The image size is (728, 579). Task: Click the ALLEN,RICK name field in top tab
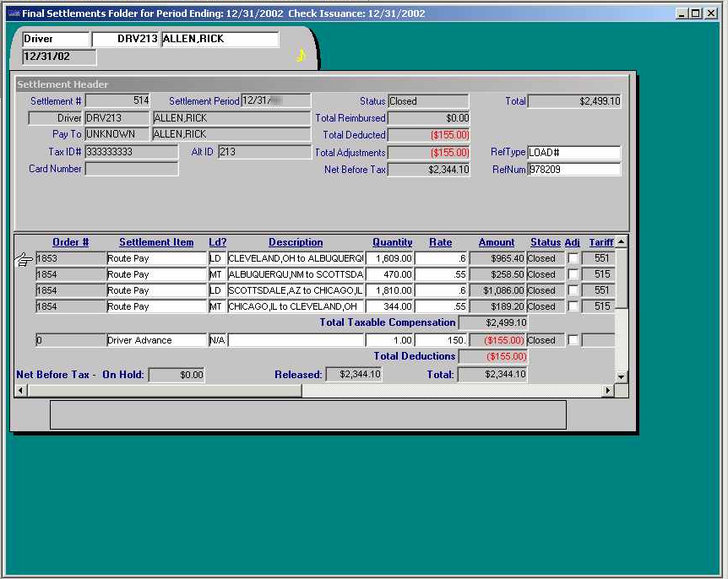click(x=220, y=39)
